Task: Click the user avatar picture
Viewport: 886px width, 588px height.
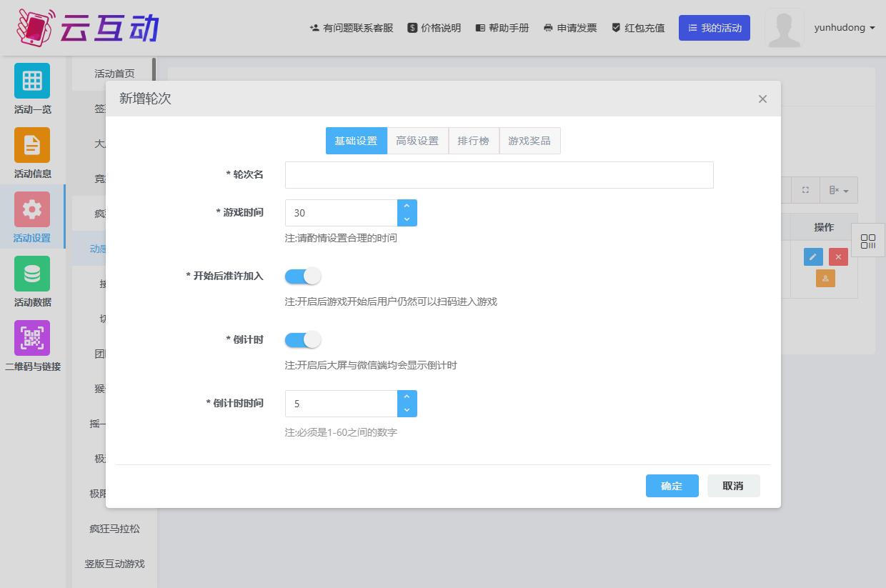Action: (784, 28)
